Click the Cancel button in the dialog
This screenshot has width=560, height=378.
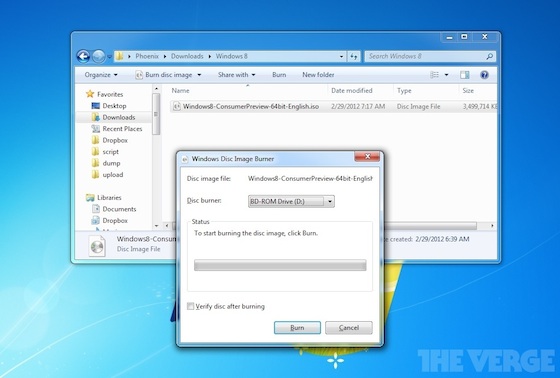pos(349,328)
